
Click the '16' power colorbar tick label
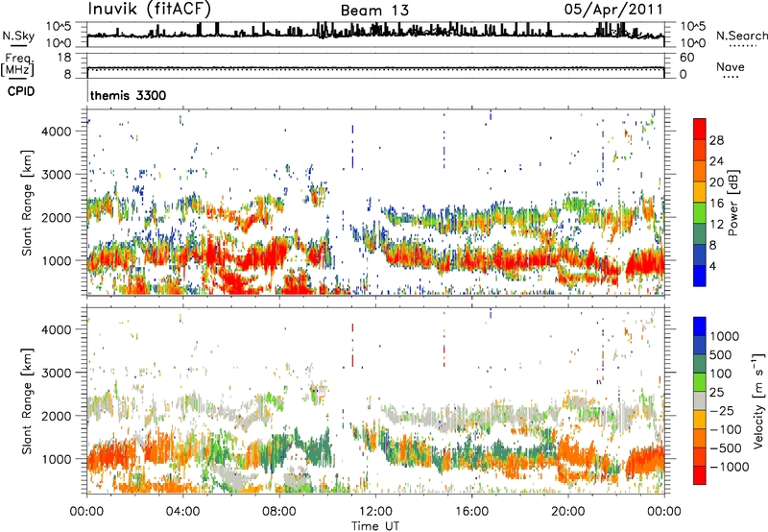pos(716,204)
